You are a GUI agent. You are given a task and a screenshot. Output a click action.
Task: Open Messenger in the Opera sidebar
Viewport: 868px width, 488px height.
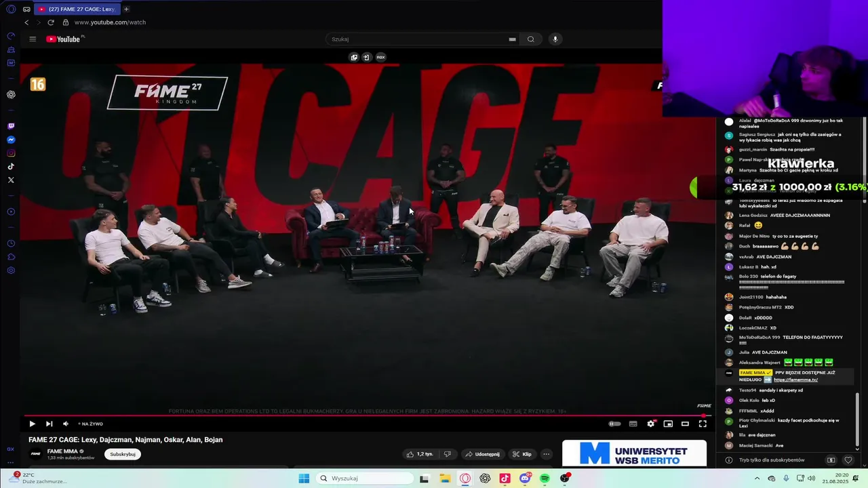[x=11, y=140]
